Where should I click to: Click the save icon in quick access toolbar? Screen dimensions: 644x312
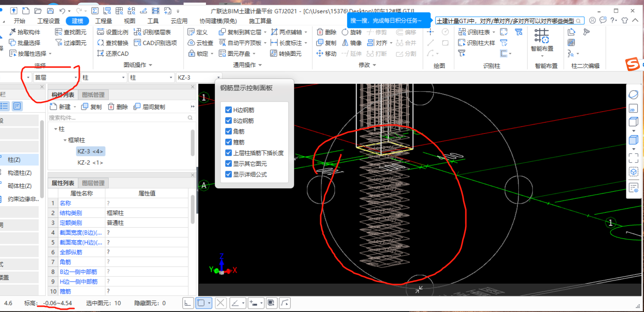pos(50,11)
